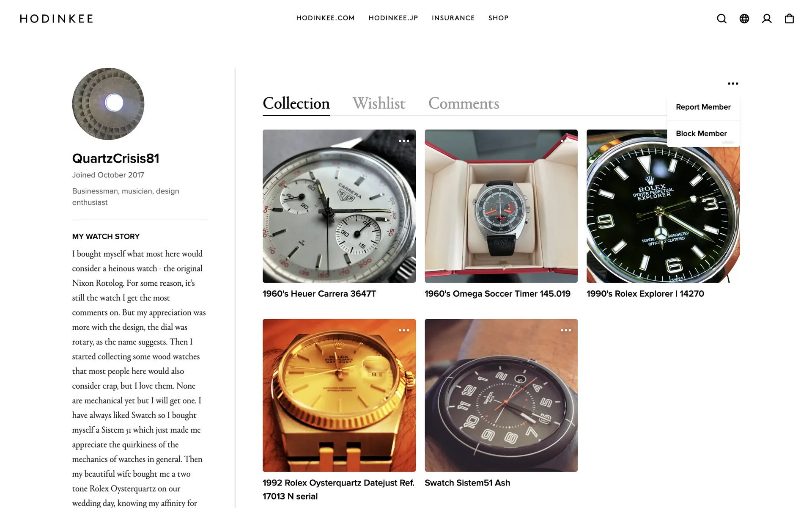812x508 pixels.
Task: Open three-dot menu on Omega Soccer Timer photo
Action: point(566,141)
